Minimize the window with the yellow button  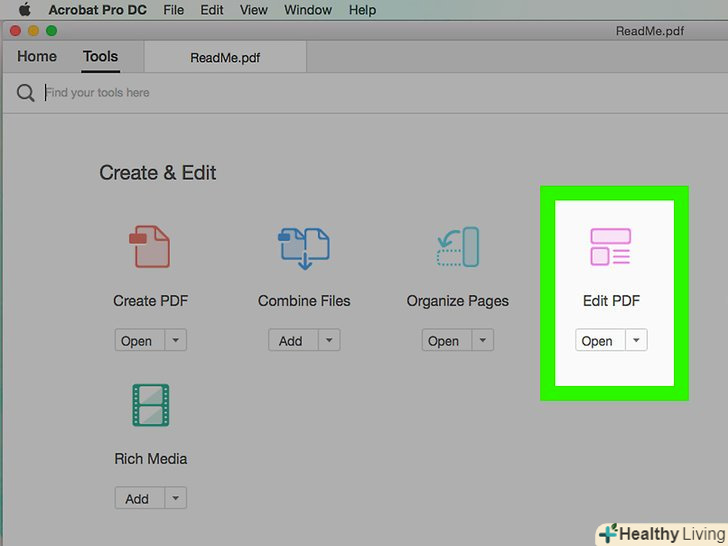click(x=33, y=31)
